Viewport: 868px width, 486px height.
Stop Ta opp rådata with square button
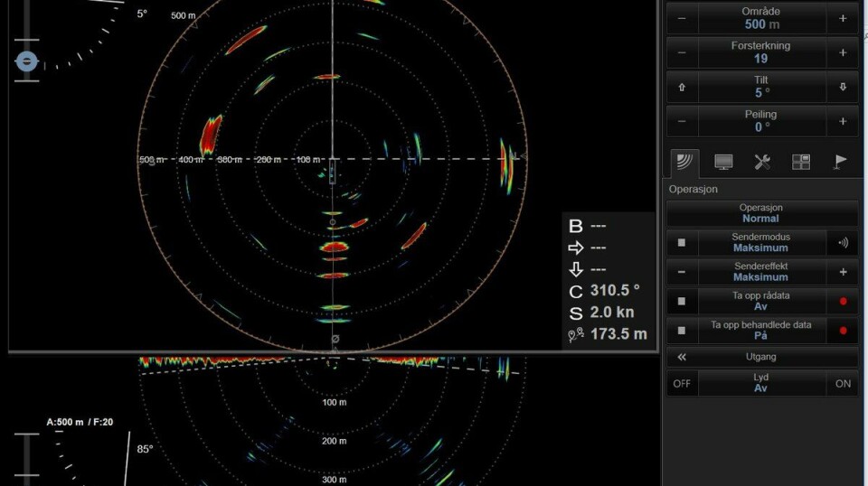tap(682, 301)
